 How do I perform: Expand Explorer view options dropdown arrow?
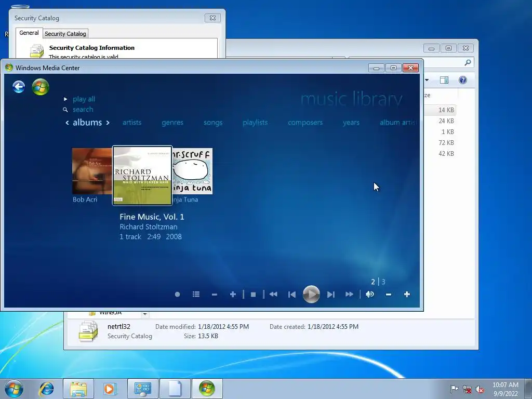427,80
